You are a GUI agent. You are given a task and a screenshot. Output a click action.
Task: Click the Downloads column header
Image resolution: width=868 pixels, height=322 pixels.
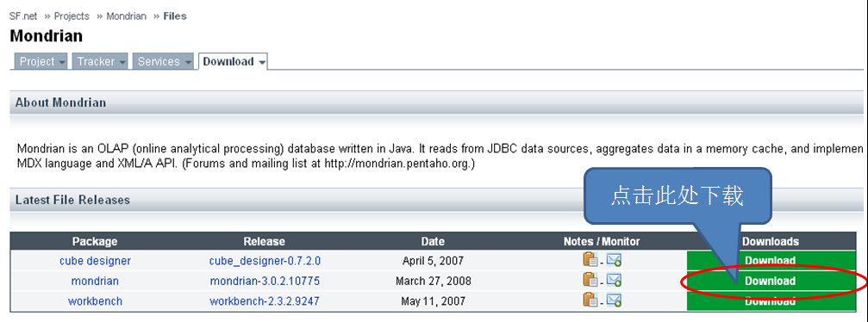click(x=770, y=241)
